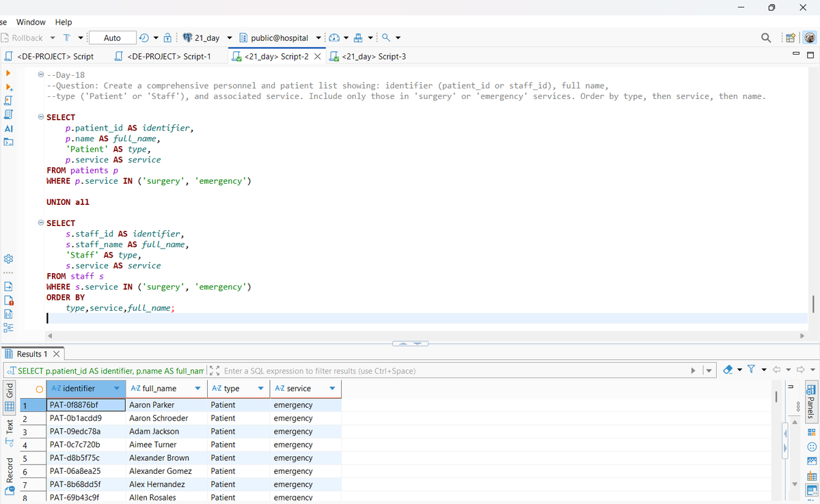Click the blue funnel custom filter icon
The height and width of the screenshot is (504, 820).
[x=752, y=369]
